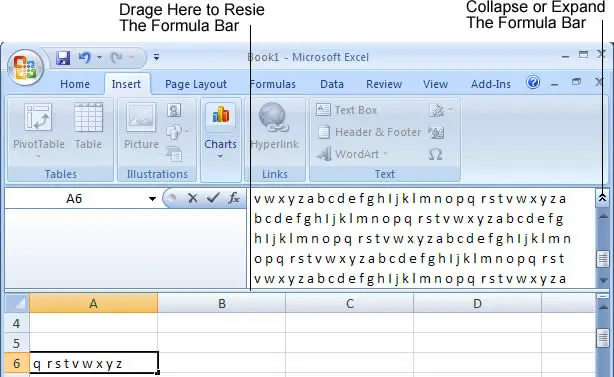
Task: Click the Header & Footer button
Action: (x=369, y=132)
